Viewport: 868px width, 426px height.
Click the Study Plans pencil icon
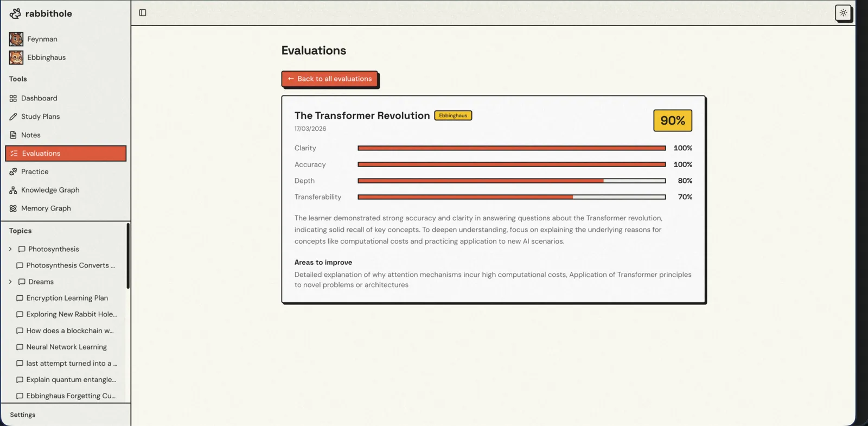[x=13, y=117]
